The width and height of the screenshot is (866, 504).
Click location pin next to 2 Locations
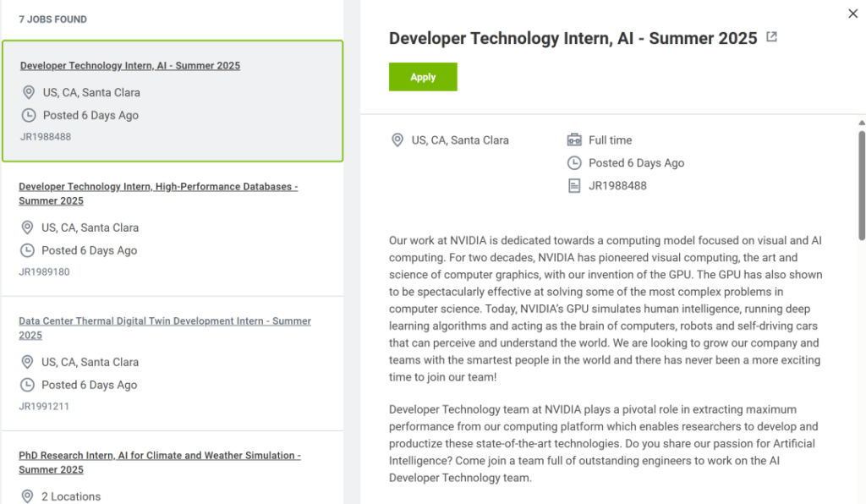pos(27,496)
